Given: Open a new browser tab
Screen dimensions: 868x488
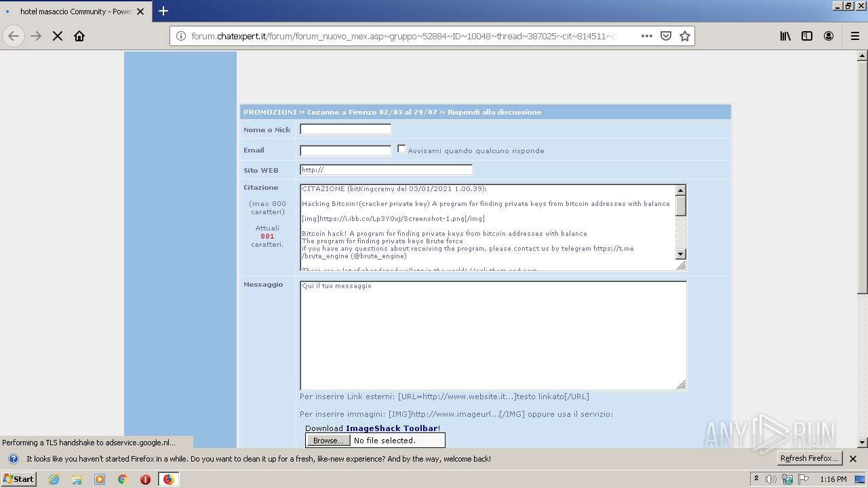Looking at the screenshot, I should click(x=163, y=11).
